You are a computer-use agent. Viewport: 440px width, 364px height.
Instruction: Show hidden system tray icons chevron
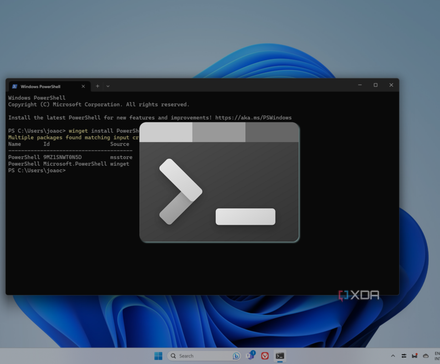pos(393,356)
